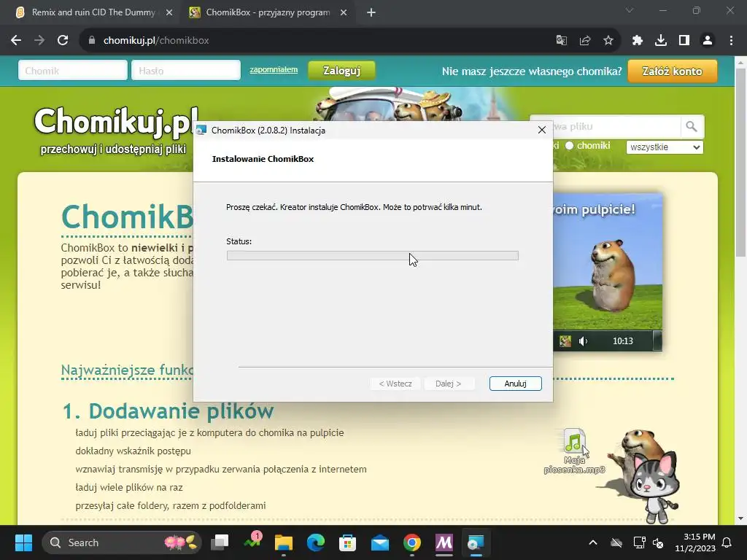Close the Remix and ruin CID tab
The image size is (747, 560).
[169, 13]
